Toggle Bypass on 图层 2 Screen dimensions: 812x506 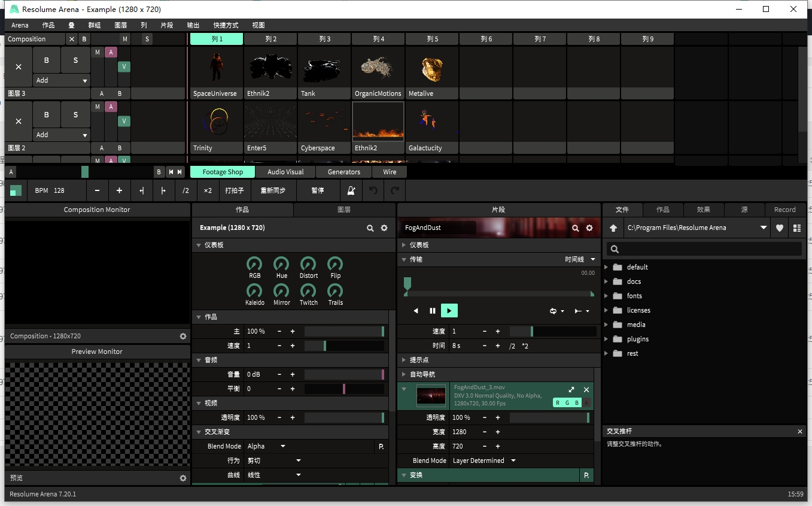point(47,114)
